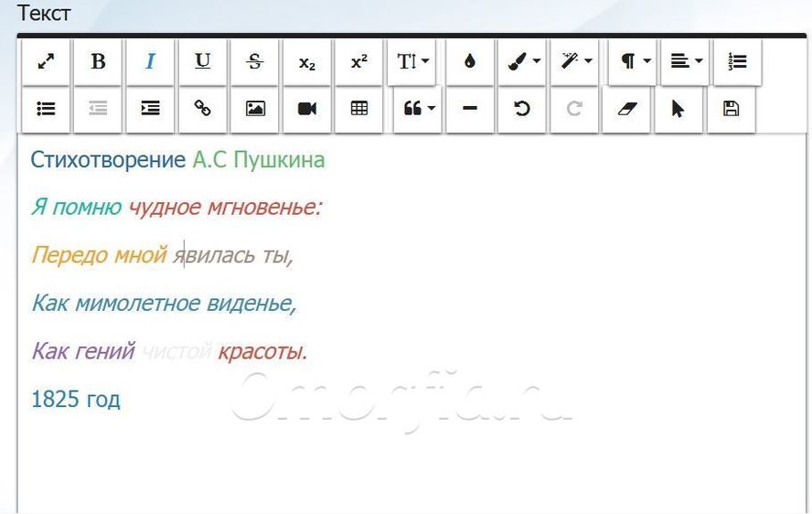812x514 pixels.
Task: Insert a numbered list
Action: 737,61
